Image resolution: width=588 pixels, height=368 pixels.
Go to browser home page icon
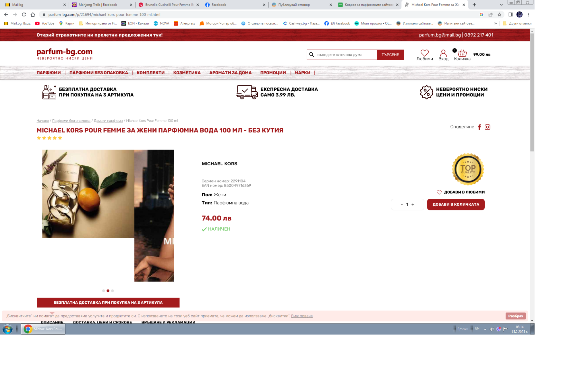[33, 14]
